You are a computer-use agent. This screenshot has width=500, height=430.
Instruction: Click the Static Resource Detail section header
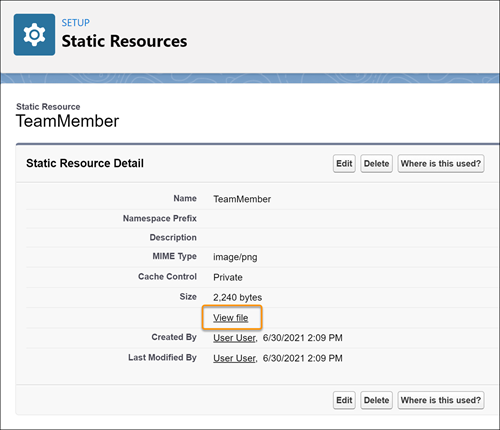85,163
